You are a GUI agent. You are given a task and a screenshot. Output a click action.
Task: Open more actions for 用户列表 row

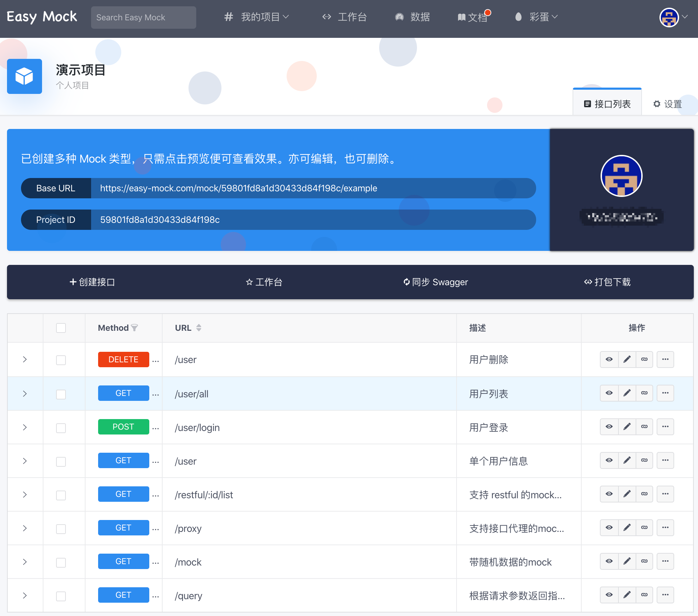coord(665,393)
